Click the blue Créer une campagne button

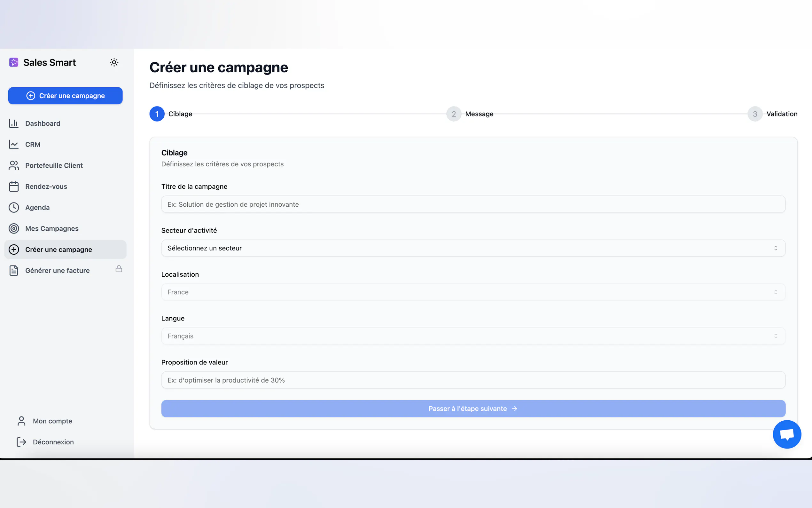coord(66,96)
